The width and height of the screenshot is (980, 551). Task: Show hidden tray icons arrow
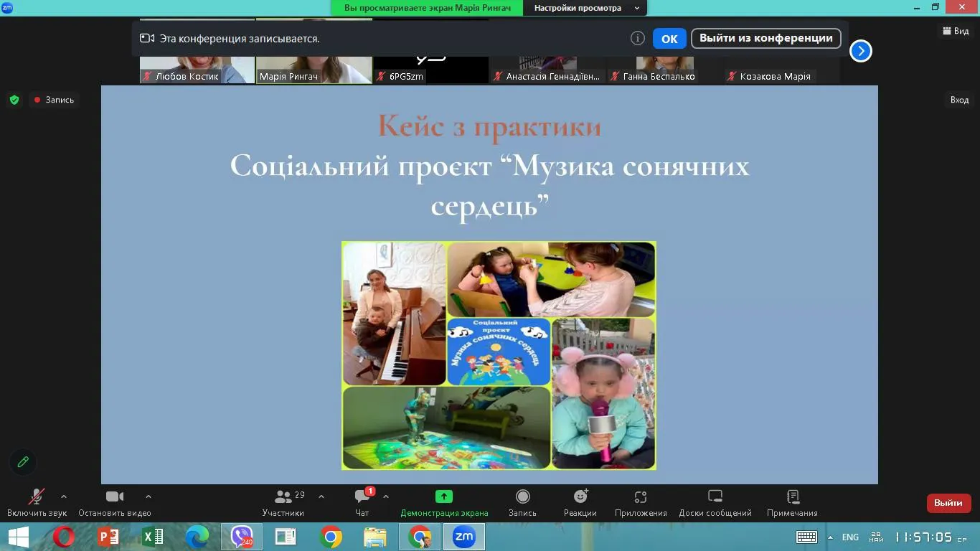click(830, 537)
